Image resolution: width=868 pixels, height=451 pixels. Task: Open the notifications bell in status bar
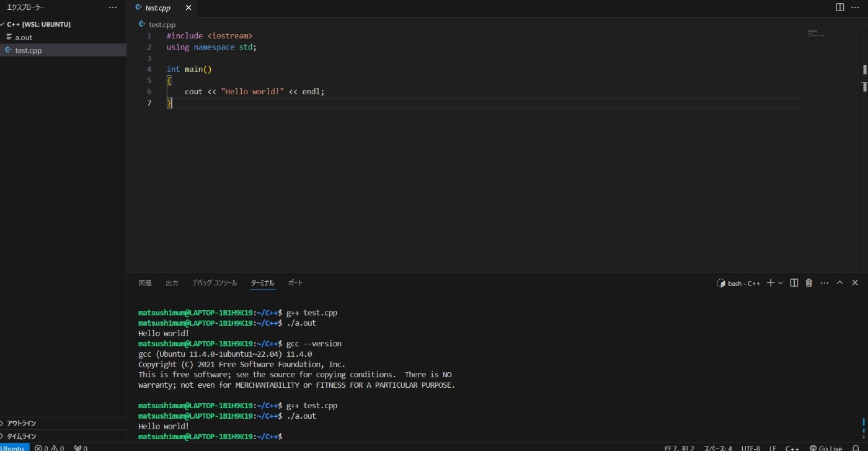tap(856, 447)
